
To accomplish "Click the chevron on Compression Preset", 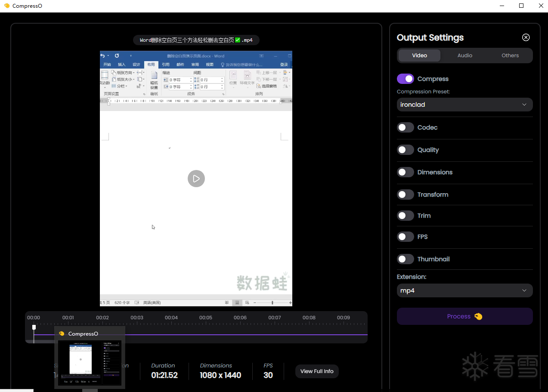I will 524,105.
